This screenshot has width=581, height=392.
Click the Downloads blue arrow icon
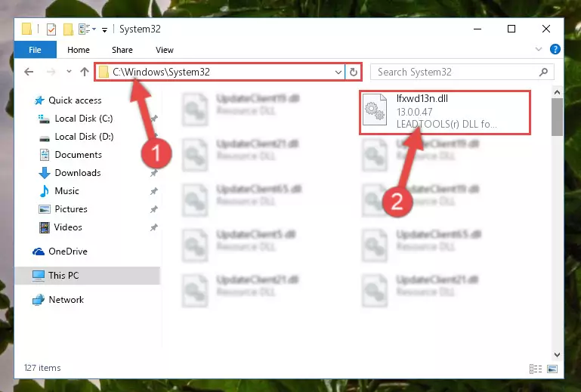click(x=44, y=173)
